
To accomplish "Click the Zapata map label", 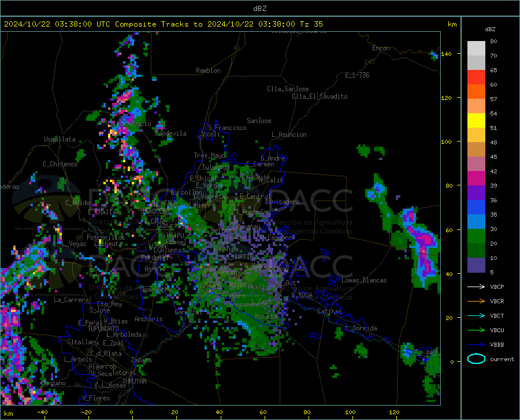I will click(x=142, y=360).
